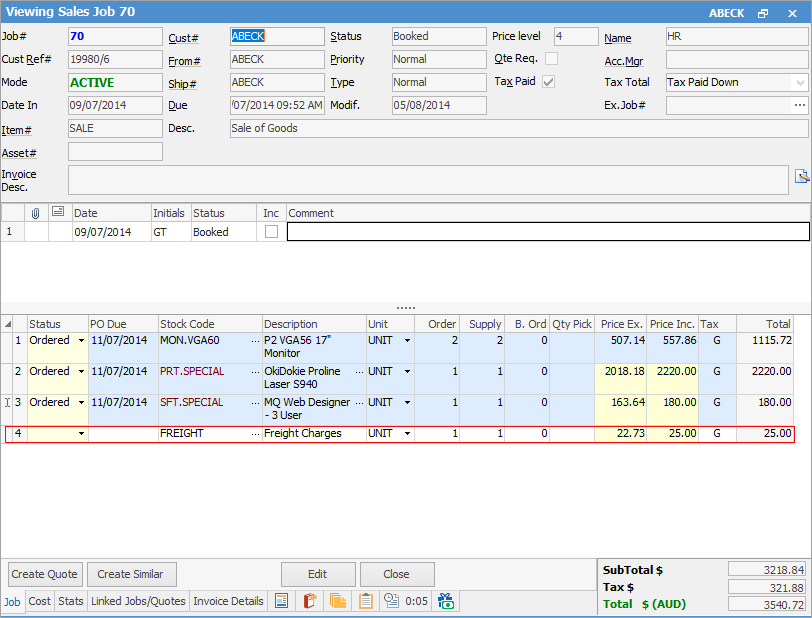Open the Linked Jobs/Quotes tab

pos(137,601)
